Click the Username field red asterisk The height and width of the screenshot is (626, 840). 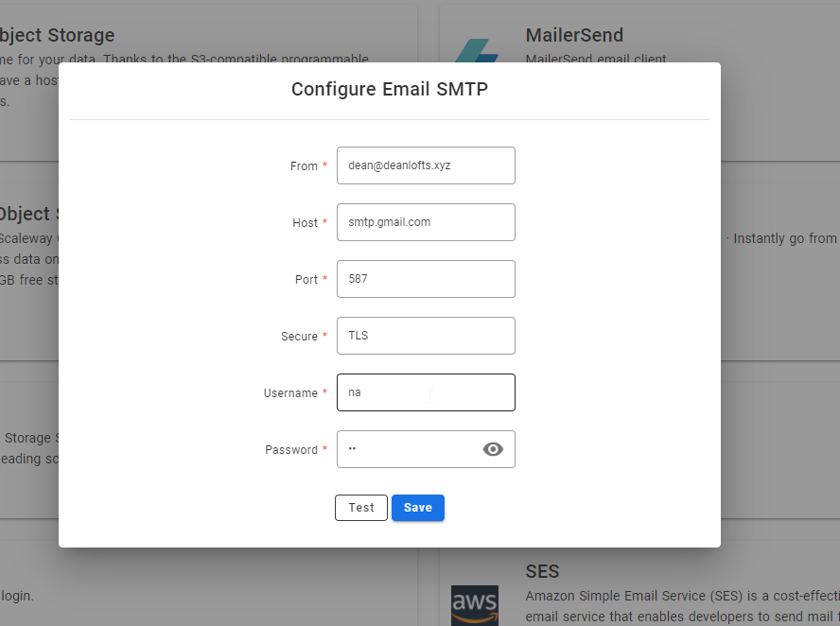(x=324, y=393)
